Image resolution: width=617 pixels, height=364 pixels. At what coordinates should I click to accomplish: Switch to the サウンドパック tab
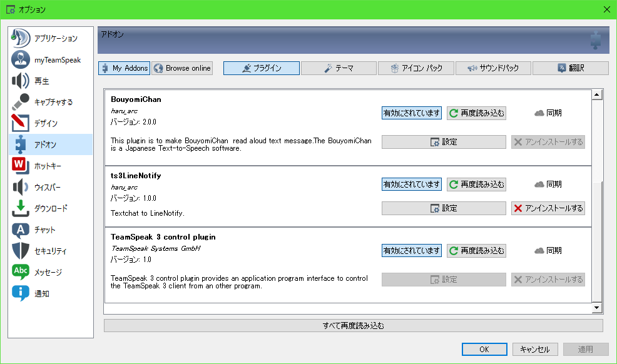pyautogui.click(x=493, y=68)
